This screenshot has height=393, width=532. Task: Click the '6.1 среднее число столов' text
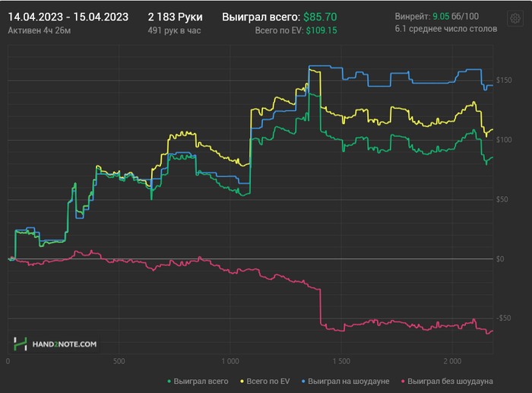pos(446,29)
